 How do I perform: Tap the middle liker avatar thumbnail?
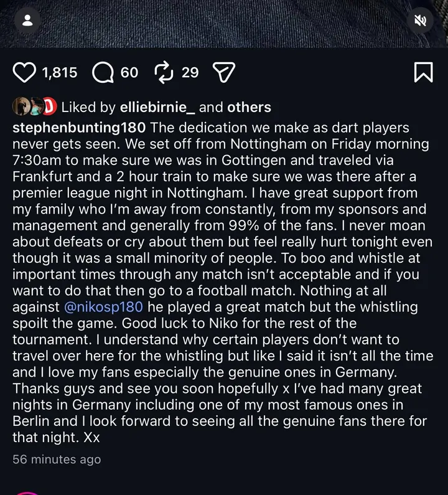35,106
